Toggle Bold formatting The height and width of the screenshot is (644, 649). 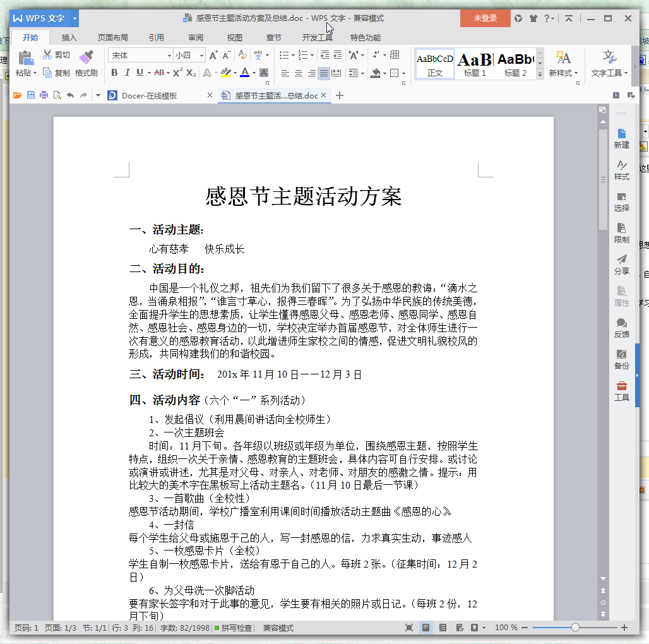tap(115, 73)
